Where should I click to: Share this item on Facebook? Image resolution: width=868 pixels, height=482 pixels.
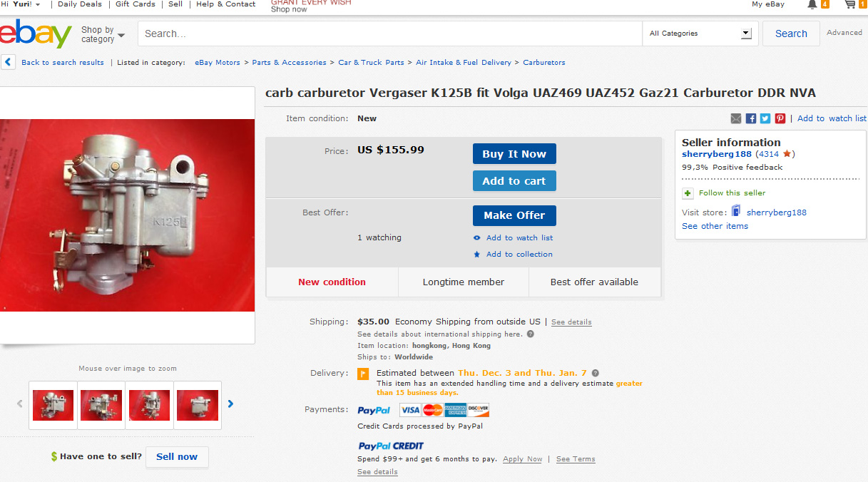[x=751, y=118]
